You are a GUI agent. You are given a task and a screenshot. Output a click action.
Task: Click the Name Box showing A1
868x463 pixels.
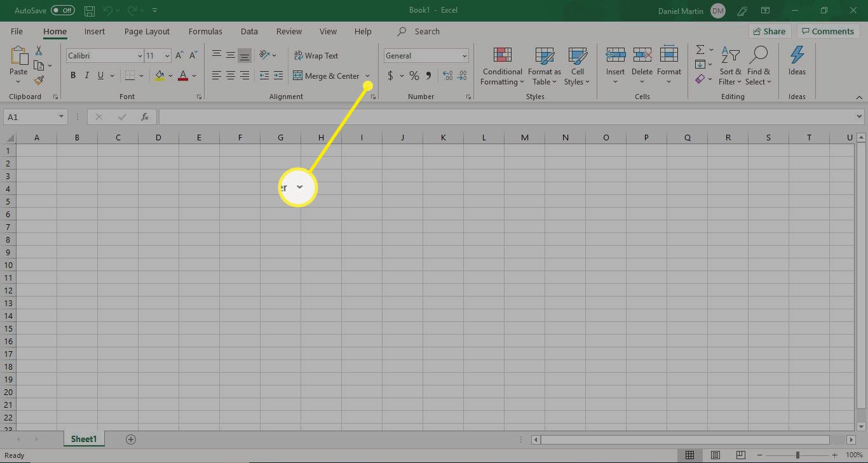[36, 117]
